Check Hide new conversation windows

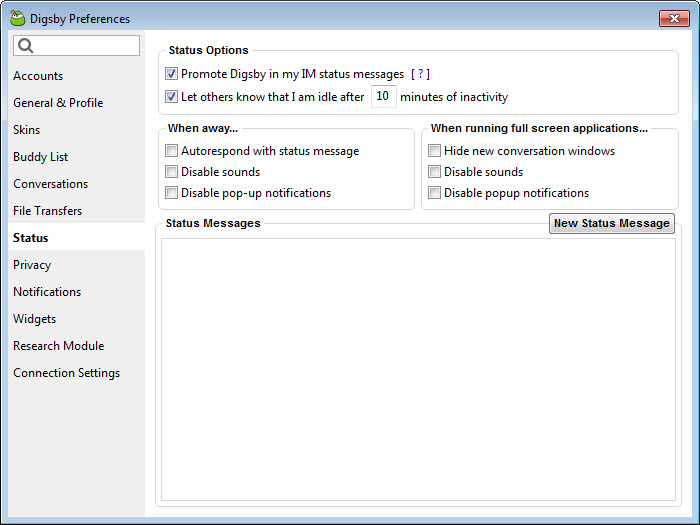[434, 150]
